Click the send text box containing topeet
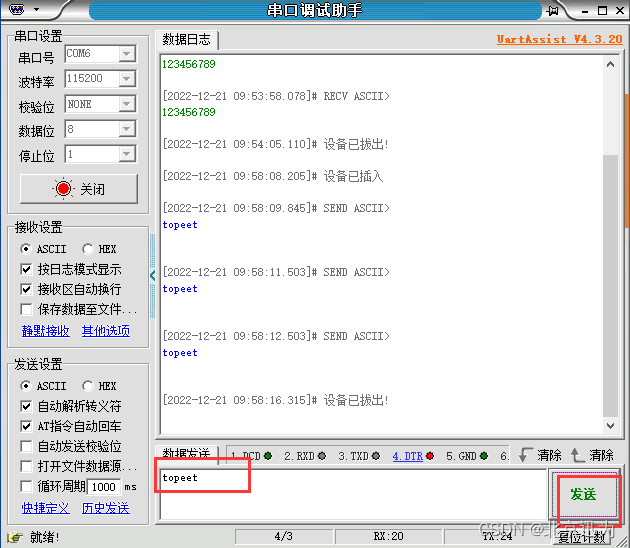The height and width of the screenshot is (548, 630). [354, 495]
